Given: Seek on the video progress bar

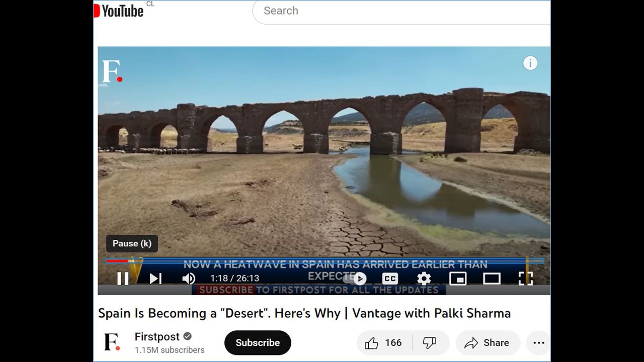Looking at the screenshot, I should 322,261.
